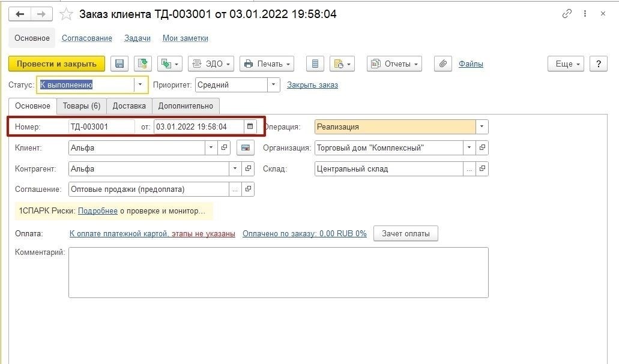Open the three-dot window menu
The image size is (619, 364).
pyautogui.click(x=585, y=14)
